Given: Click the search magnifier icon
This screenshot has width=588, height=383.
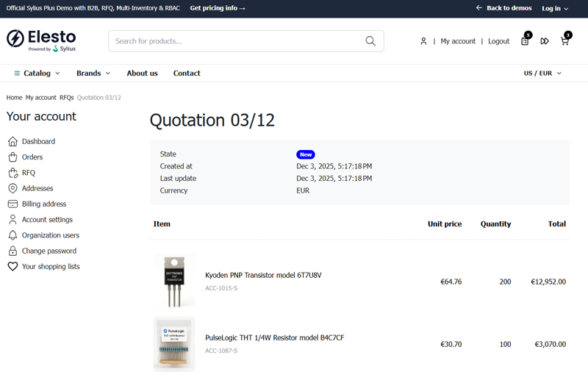Looking at the screenshot, I should [370, 41].
